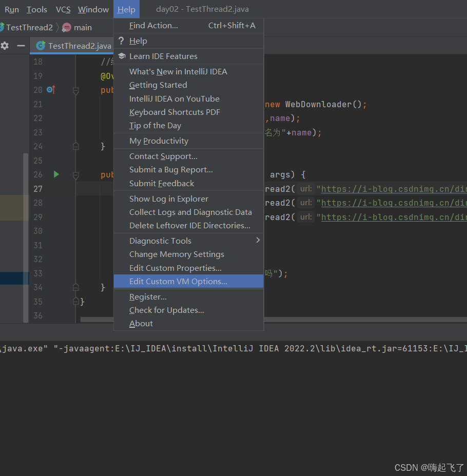
Task: Open IntelliJ IDEA on YouTube
Action: pyautogui.click(x=188, y=98)
